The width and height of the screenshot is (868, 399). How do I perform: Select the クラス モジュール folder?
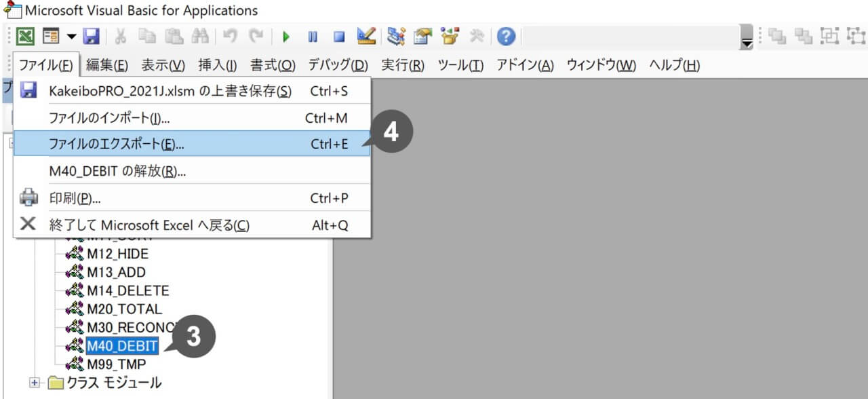click(114, 383)
